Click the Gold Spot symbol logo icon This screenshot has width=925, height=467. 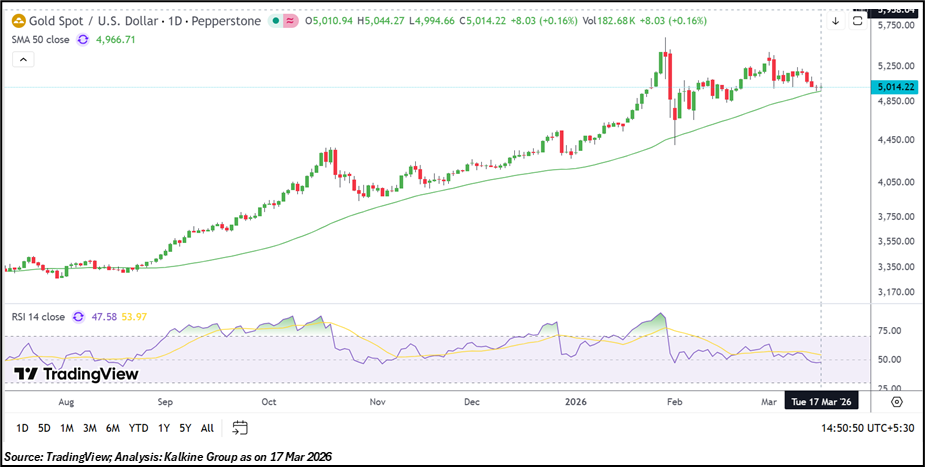[18, 21]
